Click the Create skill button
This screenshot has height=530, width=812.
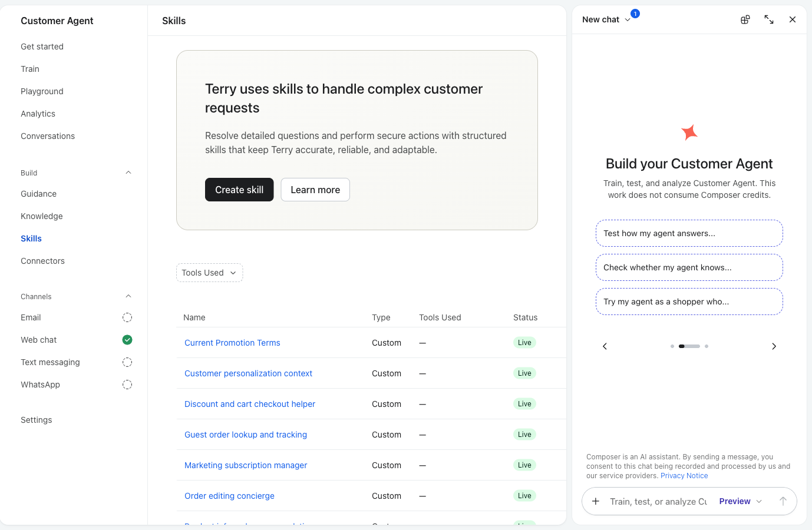(239, 190)
